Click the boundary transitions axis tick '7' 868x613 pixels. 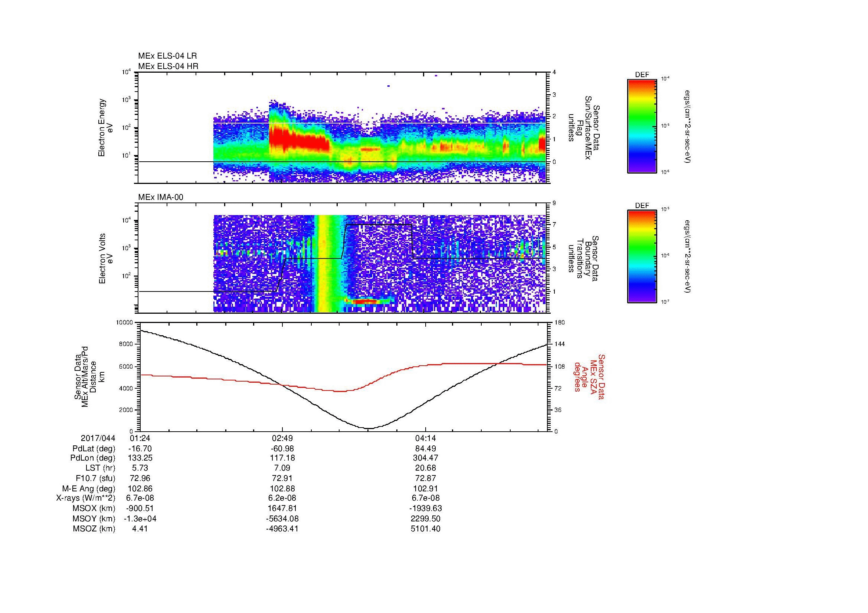click(554, 225)
